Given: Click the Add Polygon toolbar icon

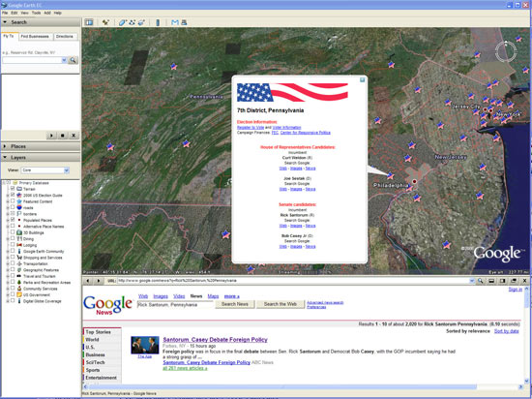Looking at the screenshot, I should click(x=122, y=22).
